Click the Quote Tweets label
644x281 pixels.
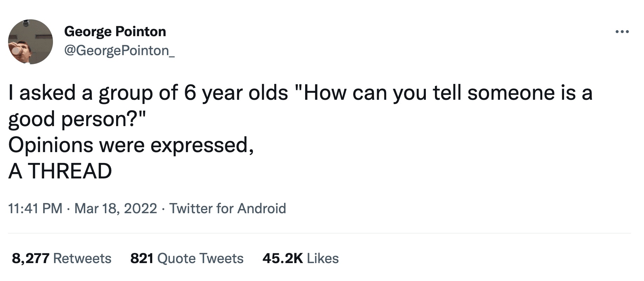coord(200,259)
